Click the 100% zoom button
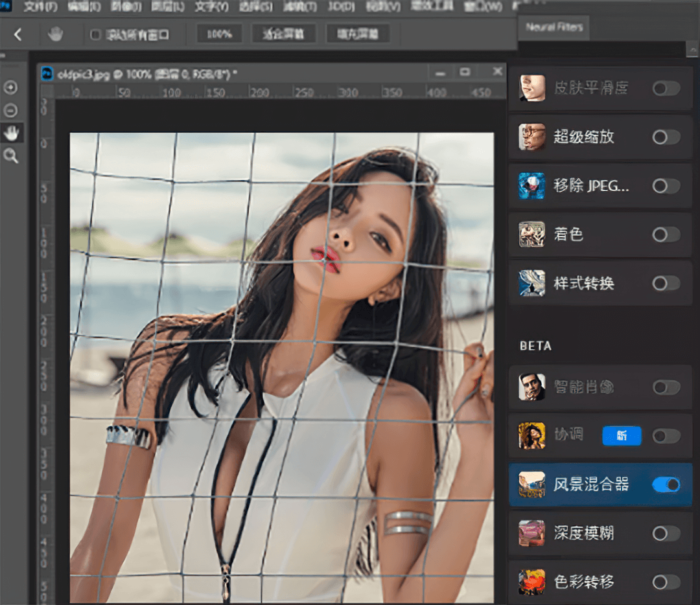This screenshot has height=605, width=700. pos(219,34)
